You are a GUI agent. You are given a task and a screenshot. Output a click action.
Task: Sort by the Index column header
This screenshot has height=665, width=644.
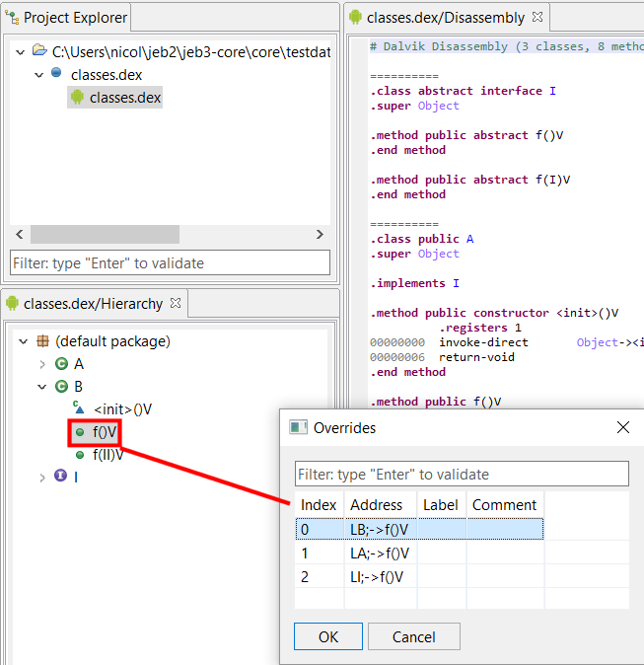[320, 505]
